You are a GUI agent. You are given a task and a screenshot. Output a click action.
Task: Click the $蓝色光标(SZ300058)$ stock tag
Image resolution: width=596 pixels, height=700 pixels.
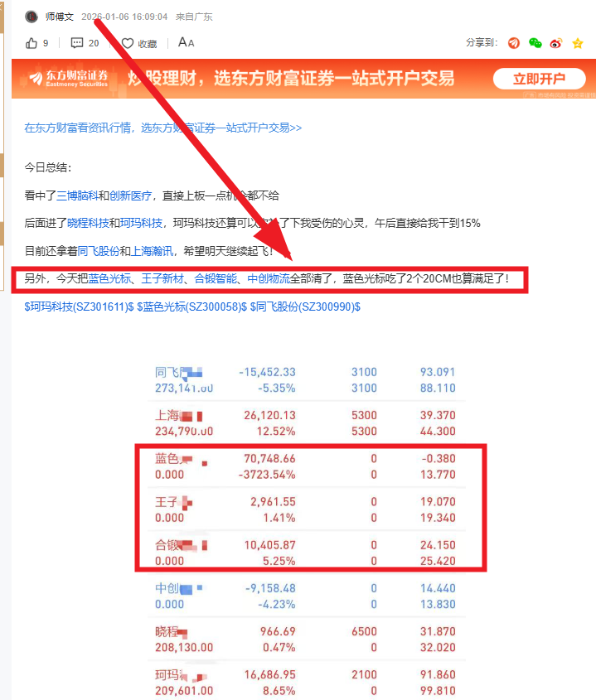tap(191, 307)
